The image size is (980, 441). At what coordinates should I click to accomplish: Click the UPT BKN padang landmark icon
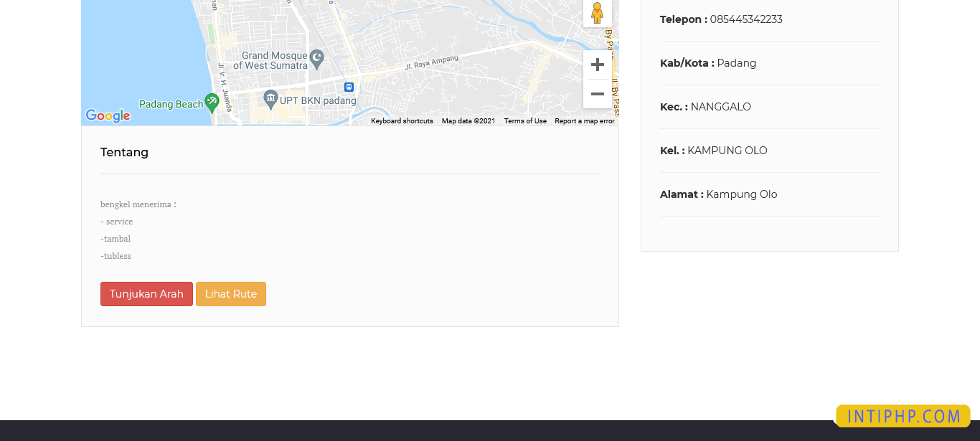point(270,98)
